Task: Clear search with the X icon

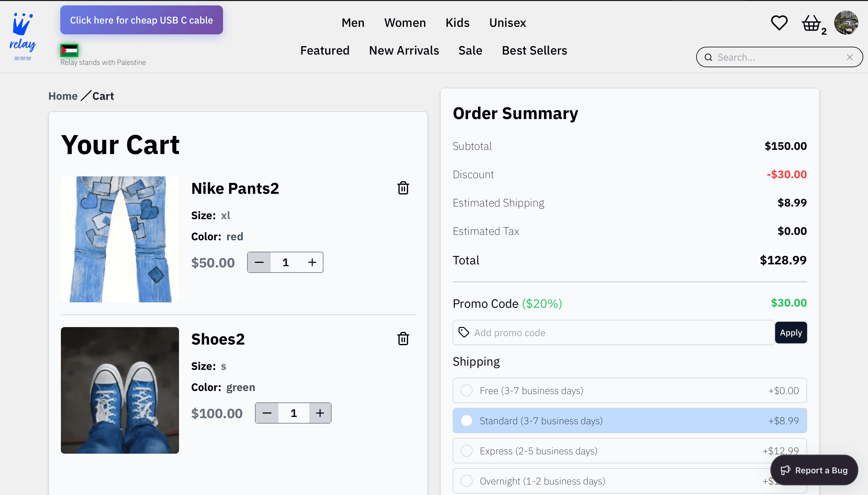Action: [850, 58]
